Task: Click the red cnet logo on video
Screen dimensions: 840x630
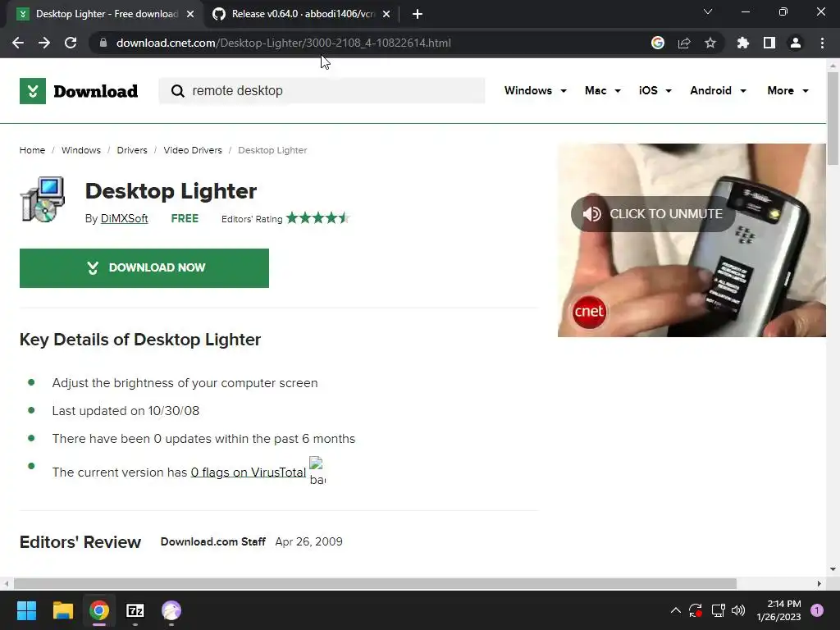Action: 589,311
